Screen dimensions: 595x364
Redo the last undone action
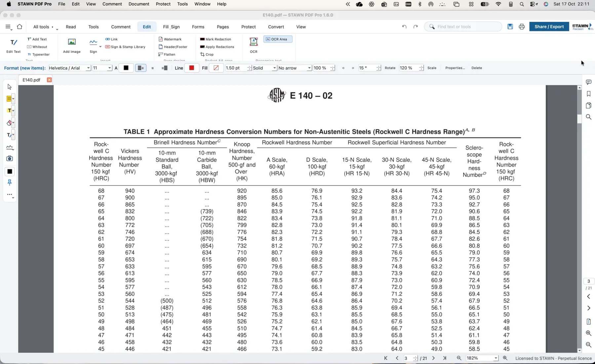[x=416, y=27]
